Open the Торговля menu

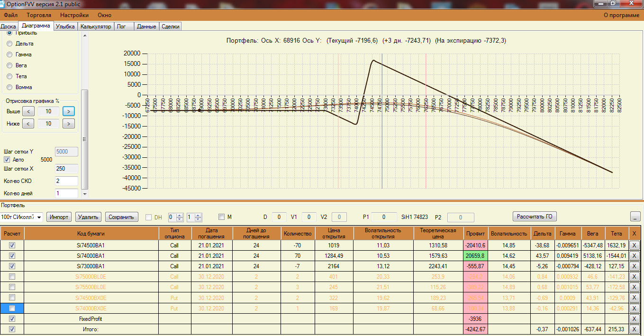click(x=39, y=15)
